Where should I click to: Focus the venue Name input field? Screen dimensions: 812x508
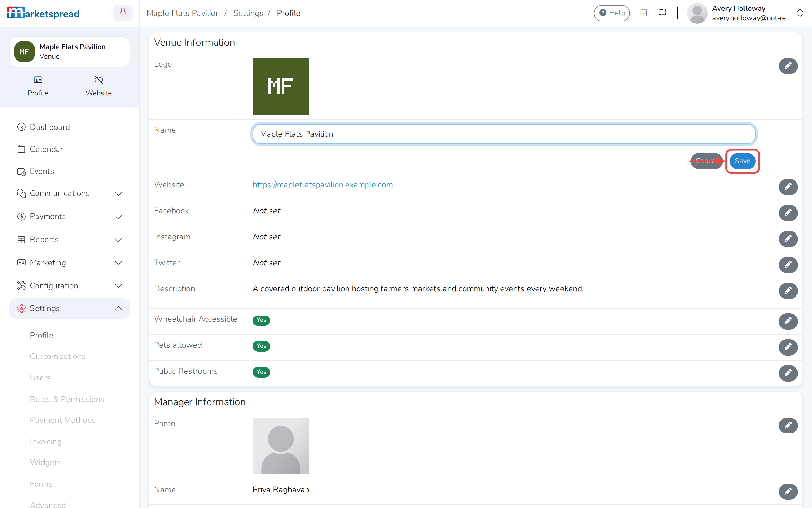pos(504,134)
